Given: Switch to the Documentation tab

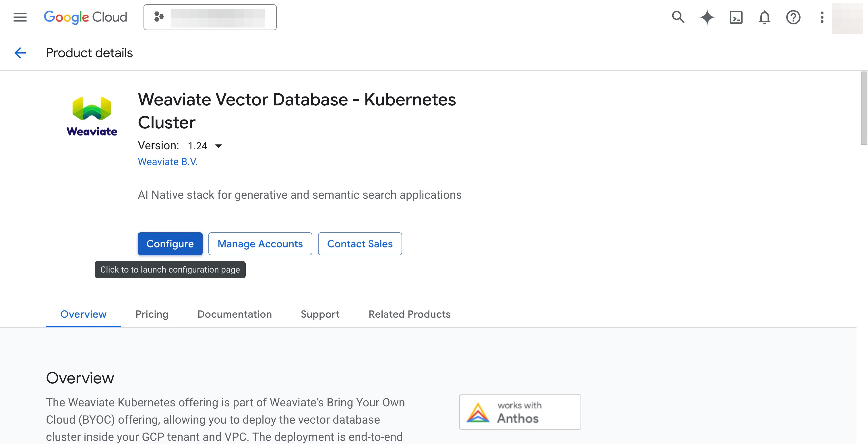Looking at the screenshot, I should (235, 314).
